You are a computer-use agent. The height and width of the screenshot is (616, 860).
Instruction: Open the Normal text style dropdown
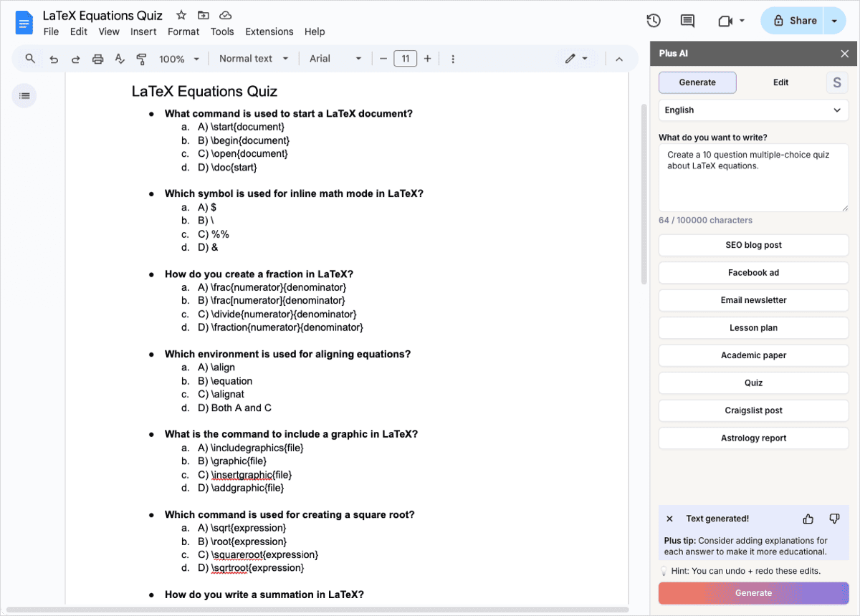click(x=254, y=59)
